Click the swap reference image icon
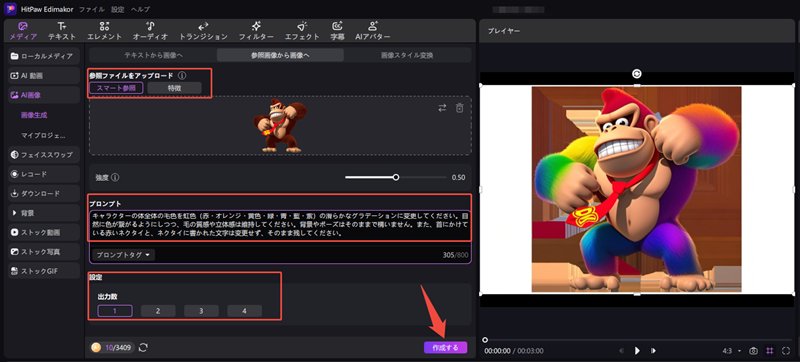 tap(442, 108)
